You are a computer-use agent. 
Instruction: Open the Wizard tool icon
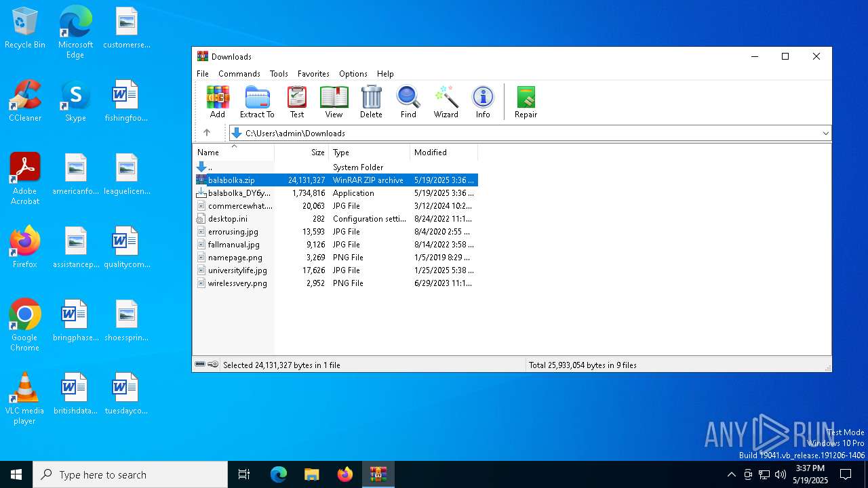[x=446, y=102]
